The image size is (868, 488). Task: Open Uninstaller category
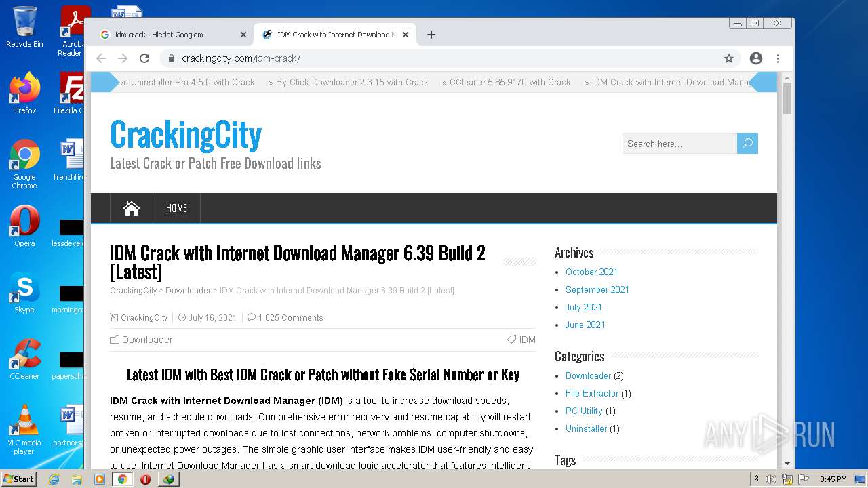tap(587, 428)
